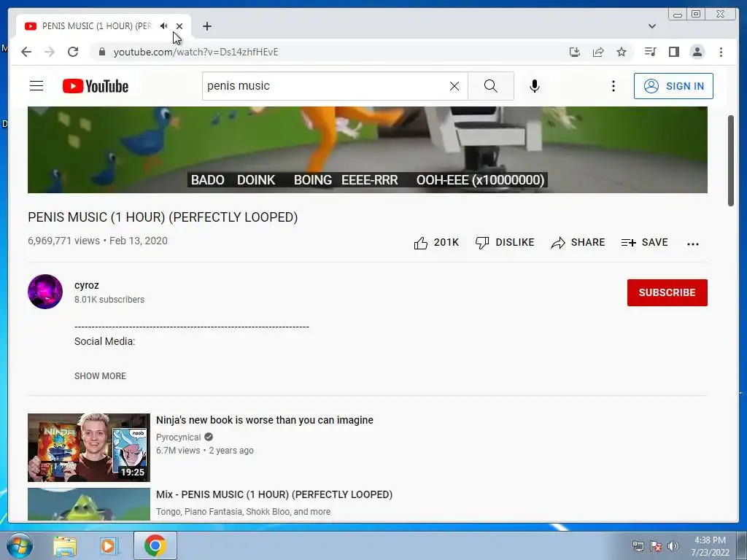Open the Chrome profile avatar
Screen dimensions: 747x560
pos(697,52)
